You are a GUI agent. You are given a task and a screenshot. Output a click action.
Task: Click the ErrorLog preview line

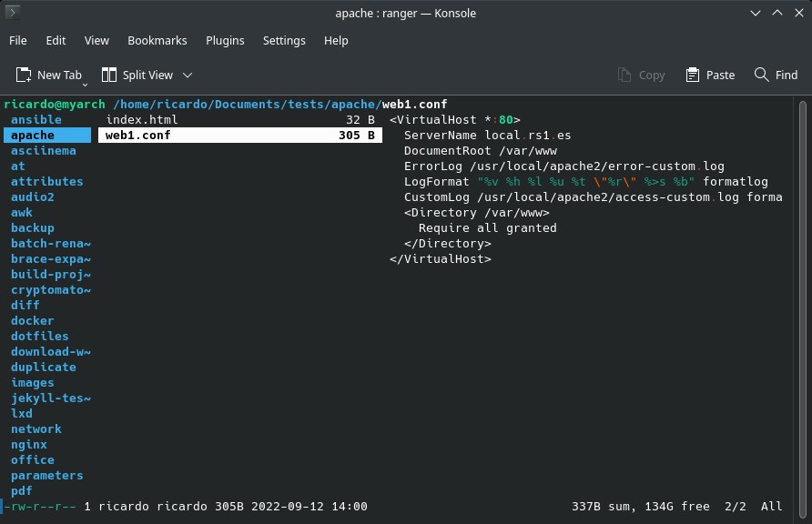tap(564, 166)
